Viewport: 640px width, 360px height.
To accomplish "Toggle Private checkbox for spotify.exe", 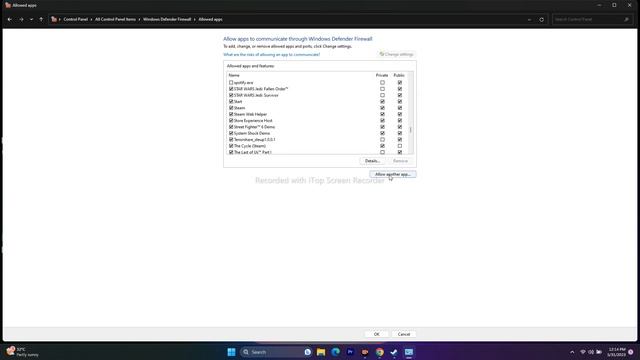I will click(382, 82).
